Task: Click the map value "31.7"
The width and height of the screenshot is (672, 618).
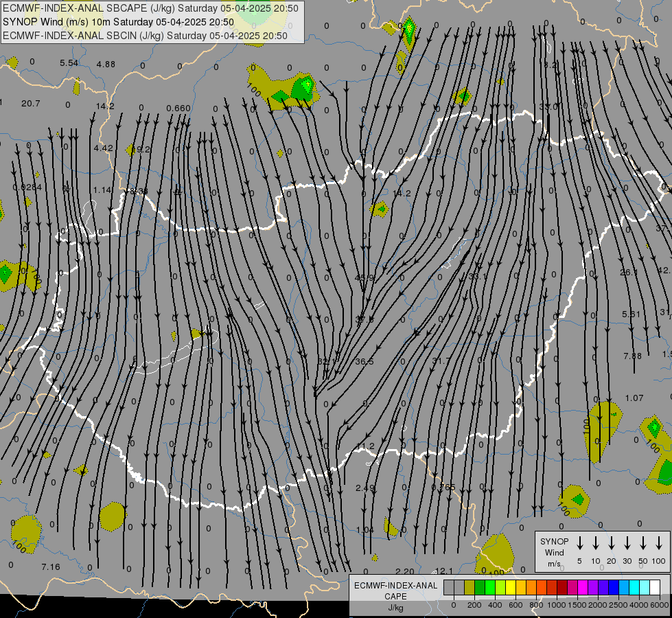Action: coord(441,360)
